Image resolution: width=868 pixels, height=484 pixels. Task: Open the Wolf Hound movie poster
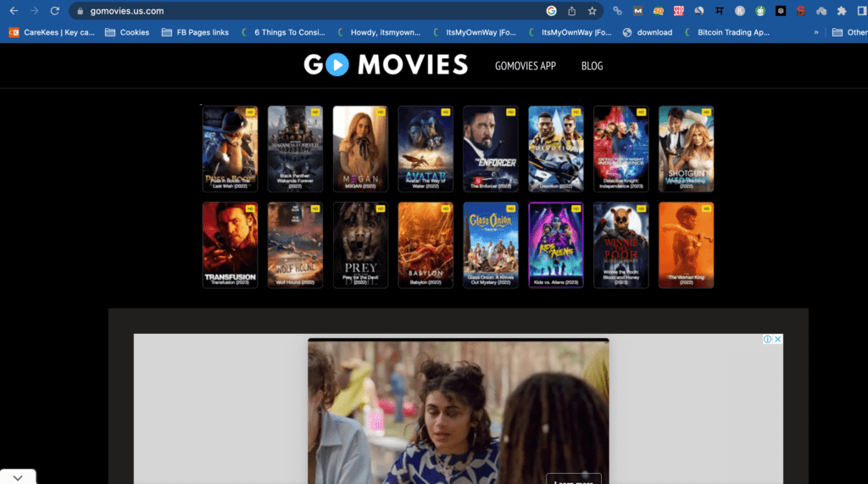point(295,245)
